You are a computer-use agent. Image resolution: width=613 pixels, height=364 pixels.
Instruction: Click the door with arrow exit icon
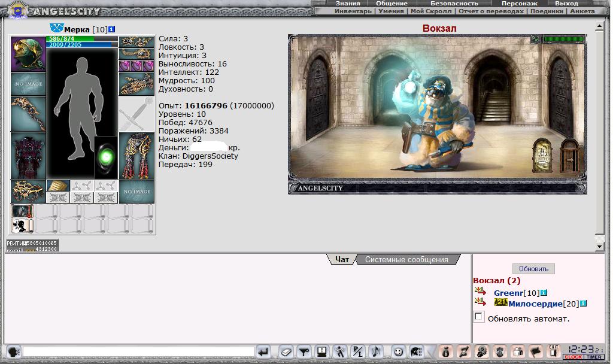tap(569, 156)
